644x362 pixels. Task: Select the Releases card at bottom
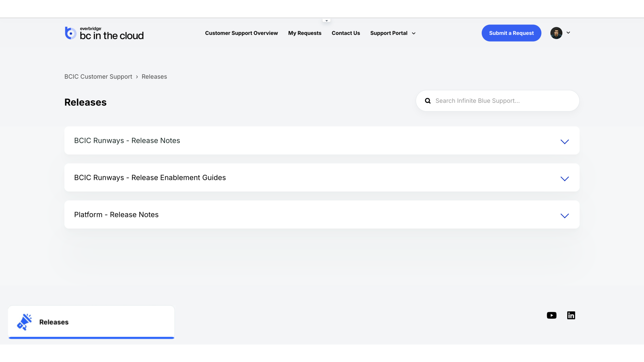tap(91, 322)
